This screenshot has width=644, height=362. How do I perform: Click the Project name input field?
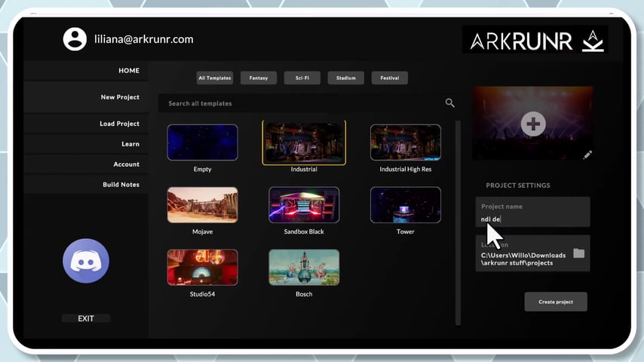click(532, 212)
